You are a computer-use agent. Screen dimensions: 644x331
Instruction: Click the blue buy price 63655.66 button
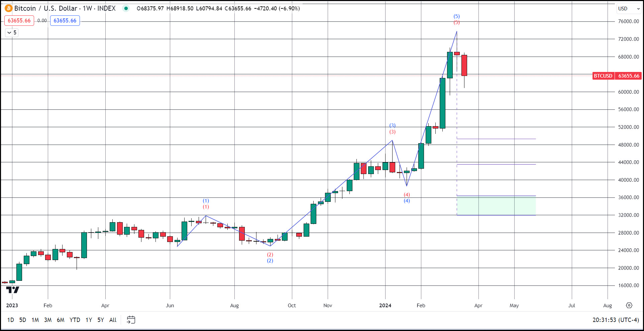click(65, 20)
